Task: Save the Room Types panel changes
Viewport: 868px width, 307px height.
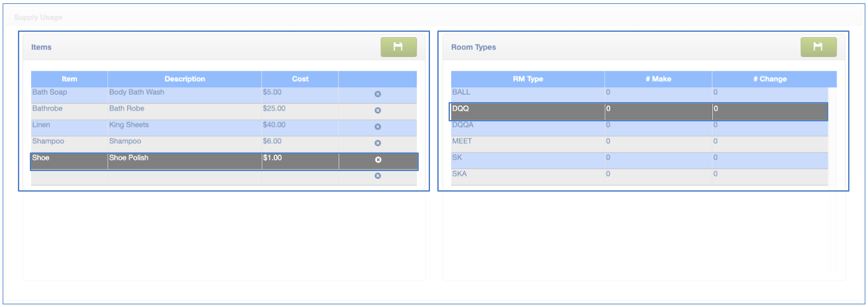Action: point(818,47)
